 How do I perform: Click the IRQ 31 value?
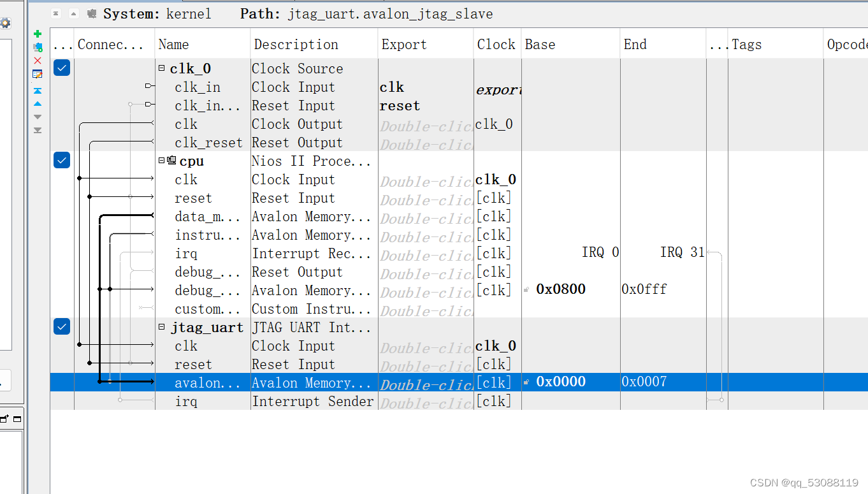(x=683, y=252)
